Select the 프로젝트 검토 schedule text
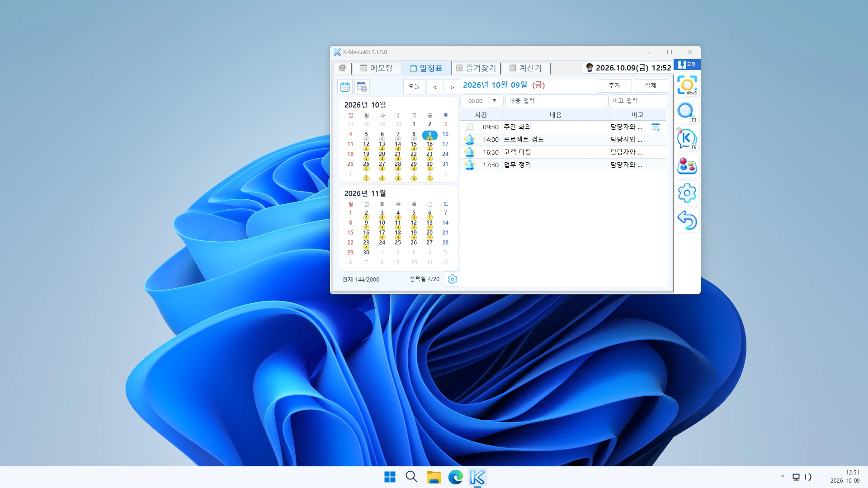 524,140
